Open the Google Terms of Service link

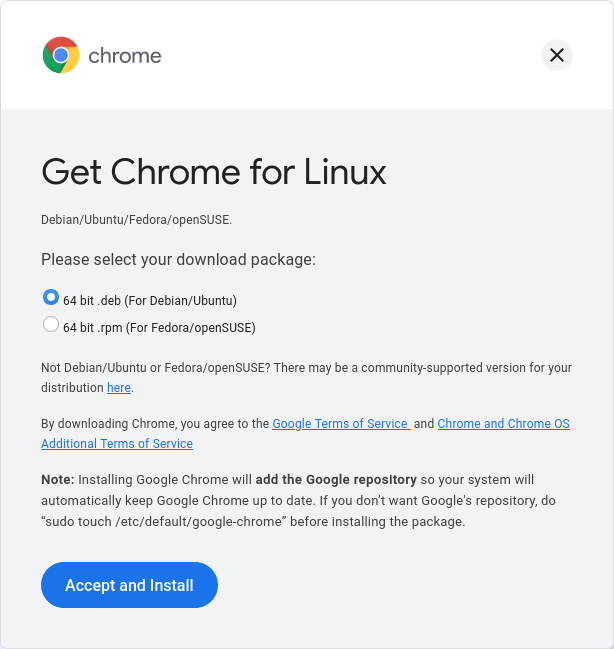[x=340, y=424]
